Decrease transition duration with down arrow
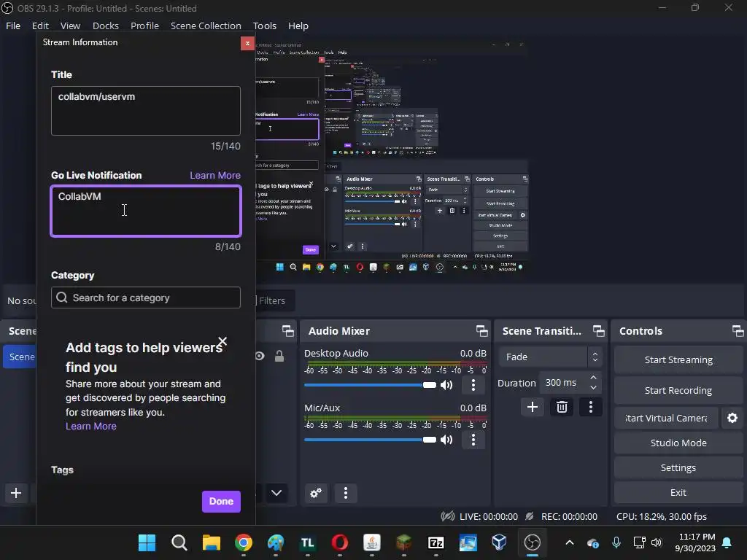This screenshot has height=560, width=747. [593, 388]
